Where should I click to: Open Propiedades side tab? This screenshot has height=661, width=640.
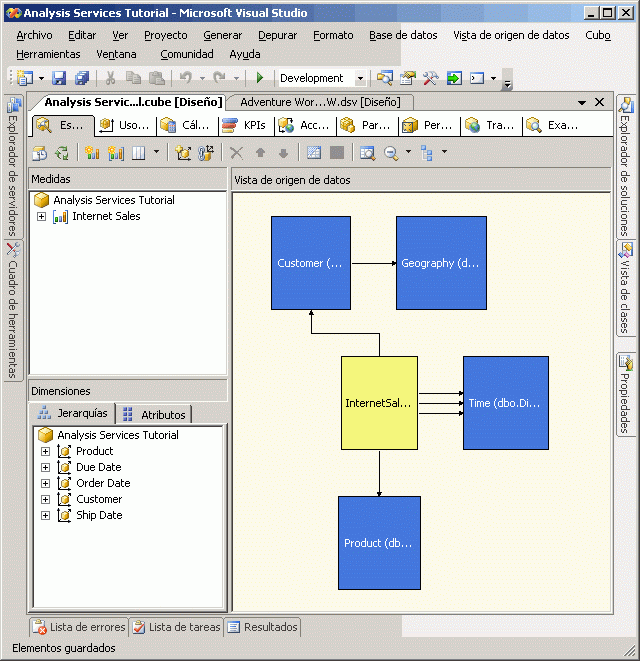[626, 395]
